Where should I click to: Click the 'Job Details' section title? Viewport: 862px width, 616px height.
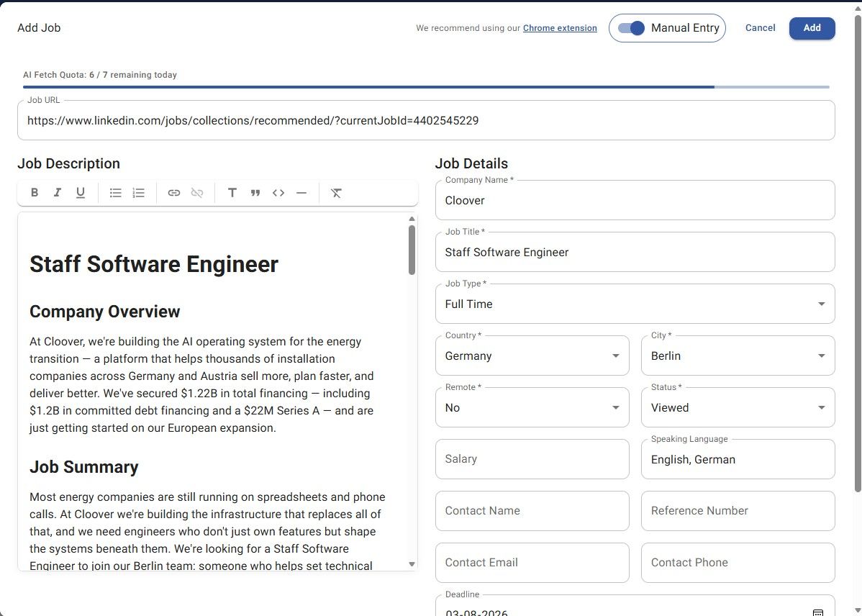(471, 163)
